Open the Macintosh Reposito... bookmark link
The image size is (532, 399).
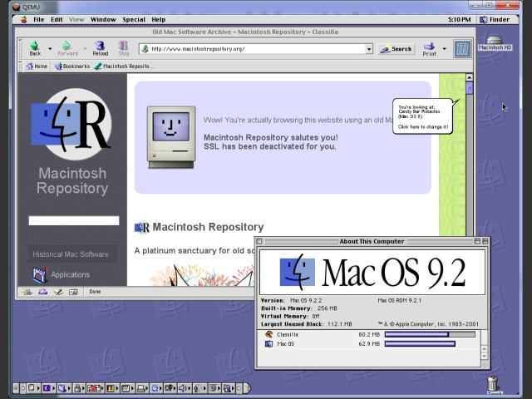pos(124,66)
